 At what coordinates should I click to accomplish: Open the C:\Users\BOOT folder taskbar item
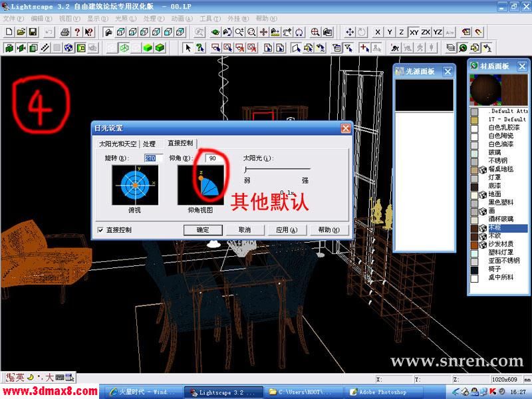pyautogui.click(x=303, y=392)
